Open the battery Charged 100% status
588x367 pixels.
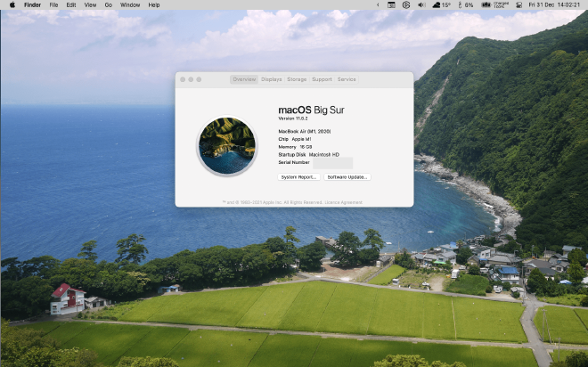(x=495, y=4)
